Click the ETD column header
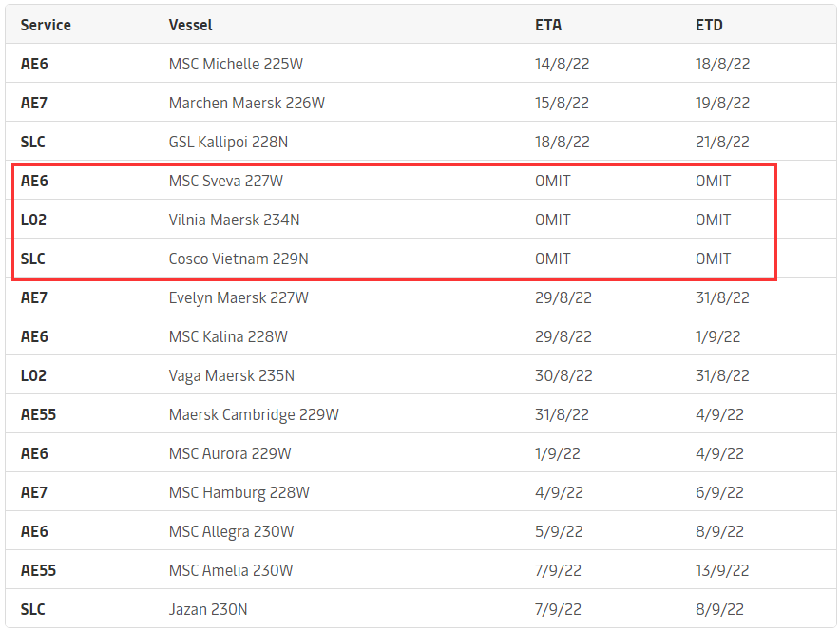Screen dimensions: 840x632 709,26
